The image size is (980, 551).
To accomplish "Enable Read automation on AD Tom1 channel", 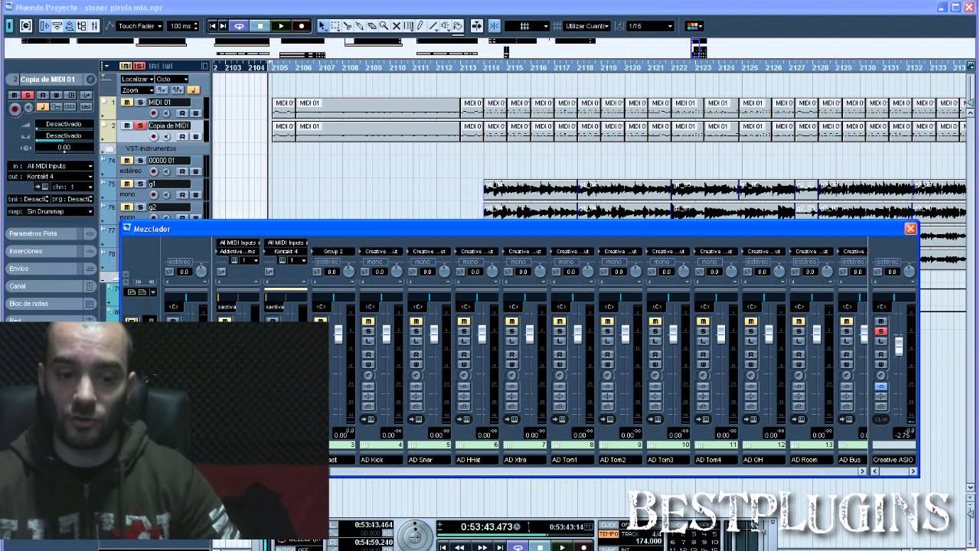I will [560, 355].
